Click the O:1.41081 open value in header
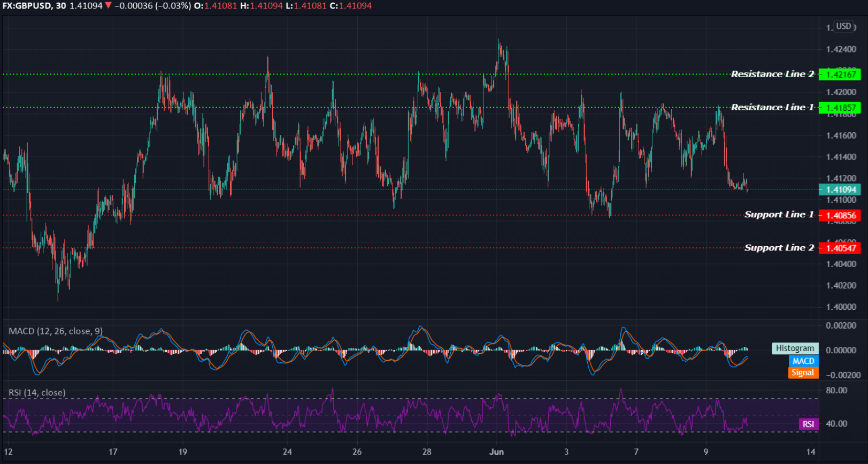Screen dimensions: 868x464 coord(215,6)
